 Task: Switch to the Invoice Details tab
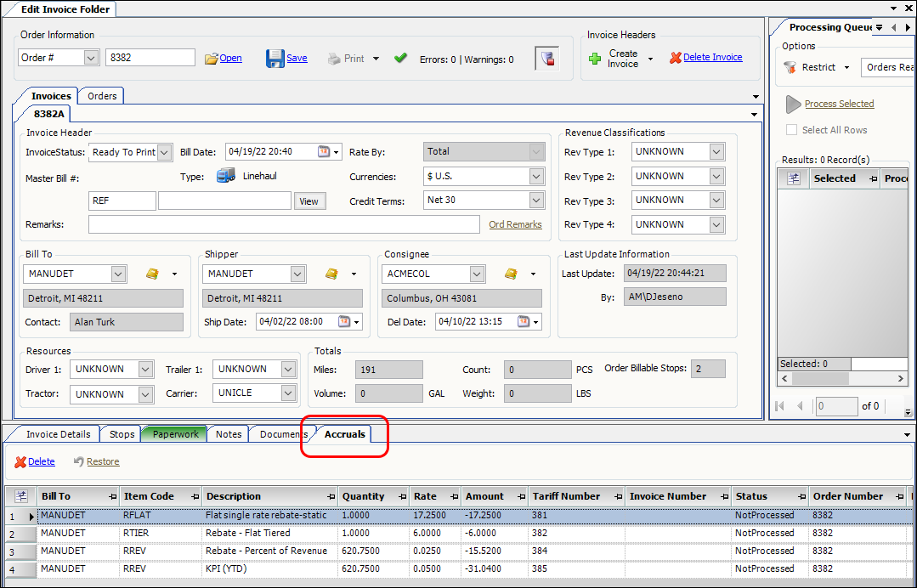click(58, 434)
